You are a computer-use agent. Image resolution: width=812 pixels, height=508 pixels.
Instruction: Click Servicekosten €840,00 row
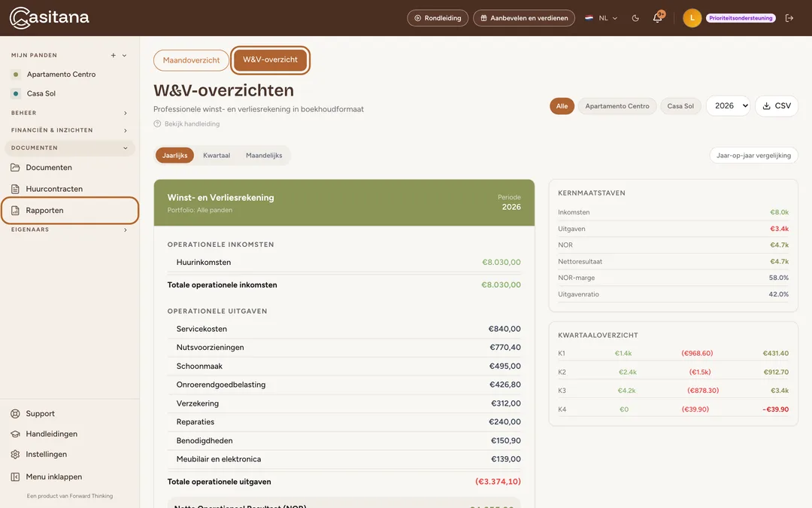(x=344, y=329)
